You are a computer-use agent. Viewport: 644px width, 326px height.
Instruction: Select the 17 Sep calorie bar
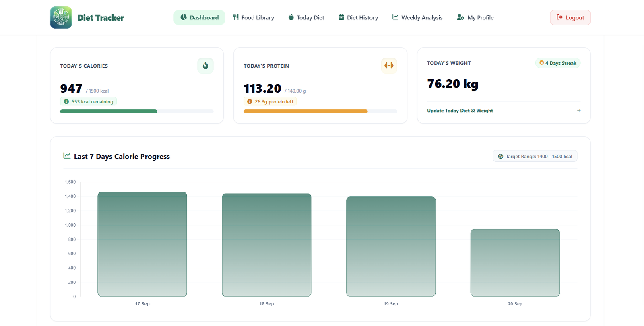142,244
